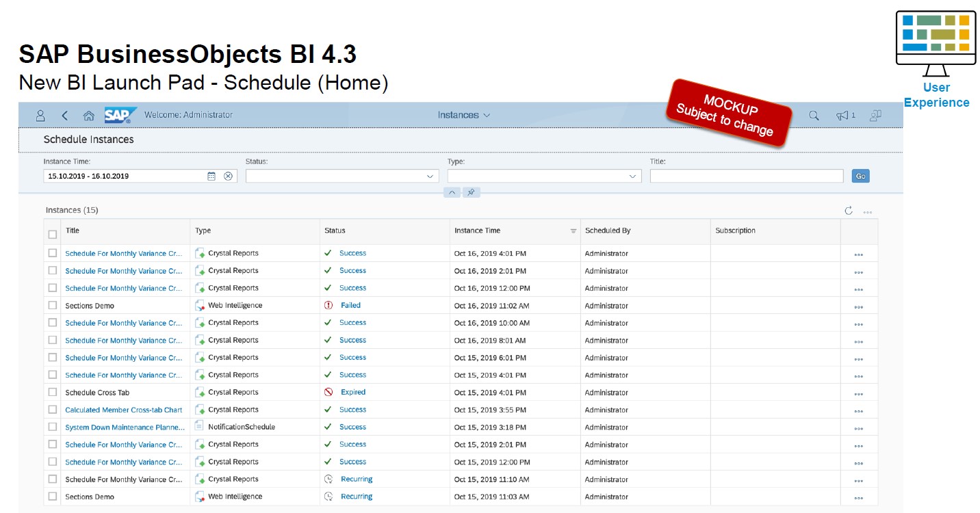Viewport: 980px width, 513px height.
Task: Click the Expired status icon
Action: tap(328, 392)
